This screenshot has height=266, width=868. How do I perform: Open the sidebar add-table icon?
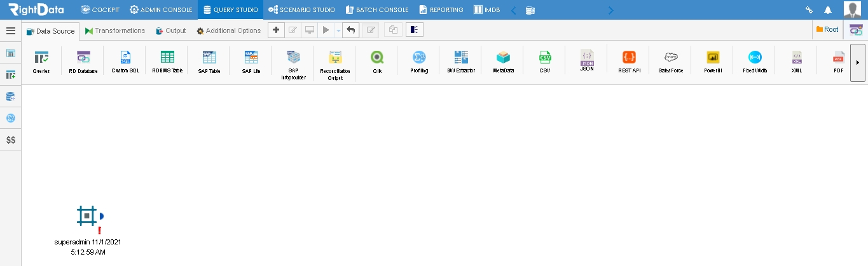point(11,75)
